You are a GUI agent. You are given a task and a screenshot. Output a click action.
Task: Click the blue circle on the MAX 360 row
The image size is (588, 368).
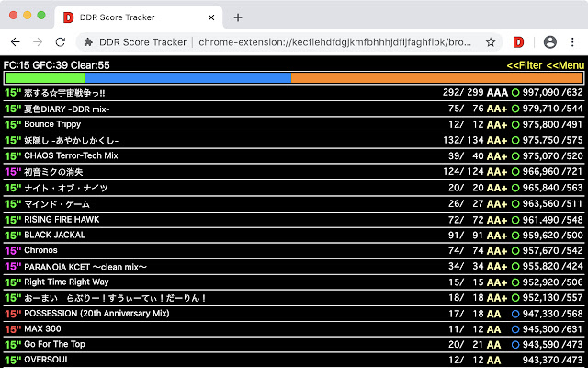[x=515, y=329]
